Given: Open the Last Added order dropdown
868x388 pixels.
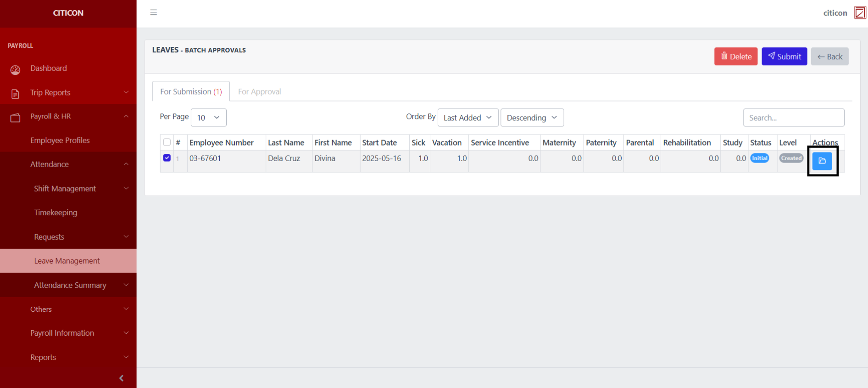Looking at the screenshot, I should [467, 118].
